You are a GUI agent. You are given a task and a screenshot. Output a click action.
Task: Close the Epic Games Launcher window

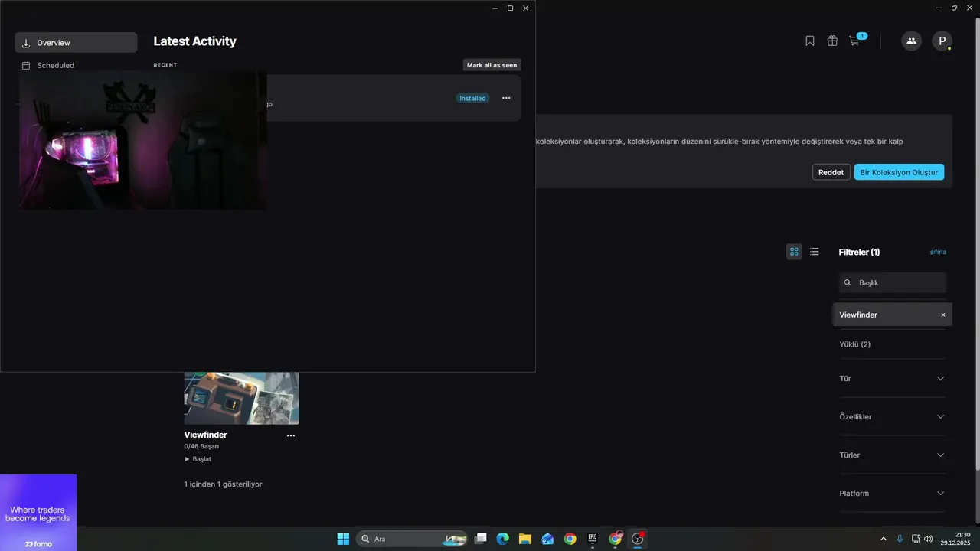tap(969, 8)
